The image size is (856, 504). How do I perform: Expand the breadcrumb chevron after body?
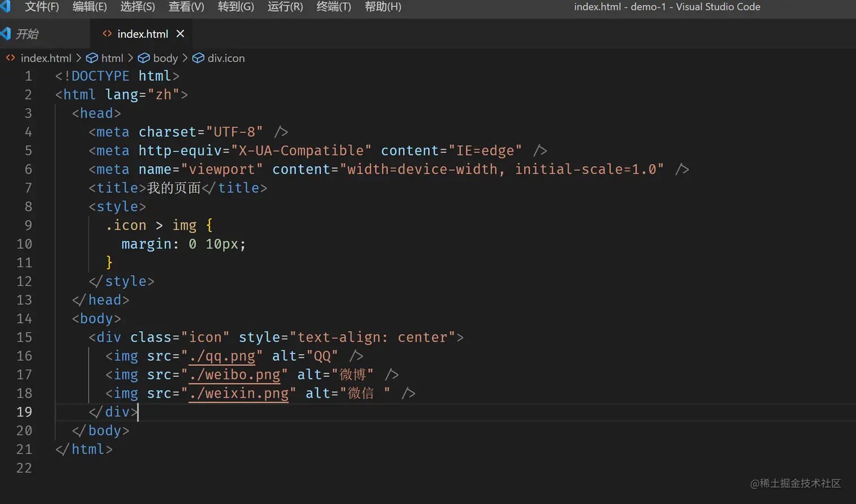(185, 58)
